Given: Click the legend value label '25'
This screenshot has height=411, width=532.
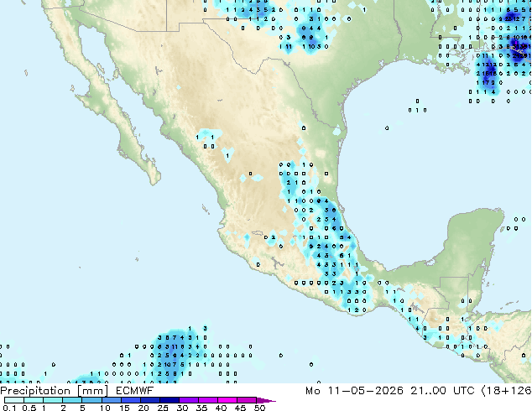Looking at the screenshot, I should [x=163, y=408].
